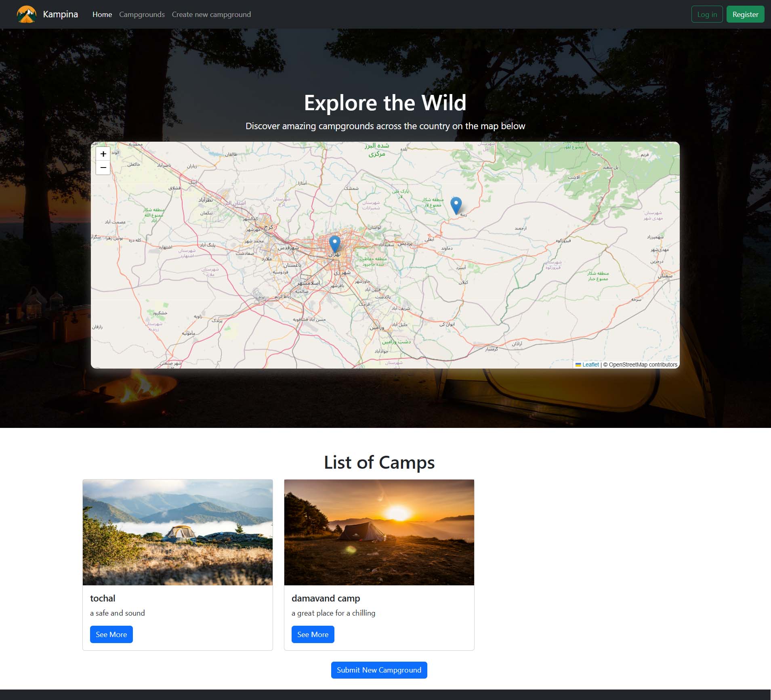The image size is (771, 700).
Task: Open Create new campground in navbar
Action: [211, 15]
